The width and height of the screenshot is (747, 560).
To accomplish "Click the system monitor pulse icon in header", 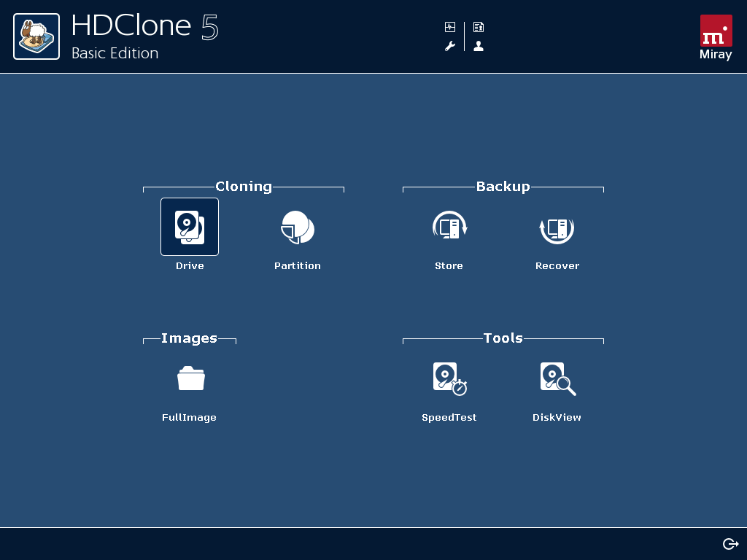I will (449, 27).
